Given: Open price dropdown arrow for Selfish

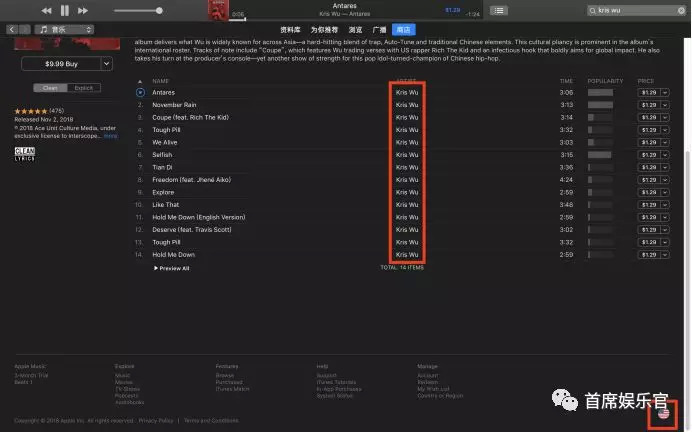Looking at the screenshot, I should [665, 155].
